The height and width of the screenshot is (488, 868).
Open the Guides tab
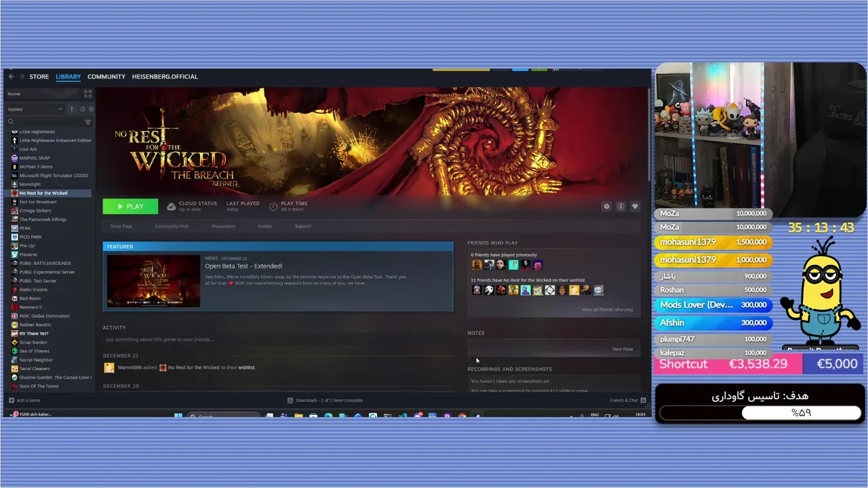[x=265, y=226]
